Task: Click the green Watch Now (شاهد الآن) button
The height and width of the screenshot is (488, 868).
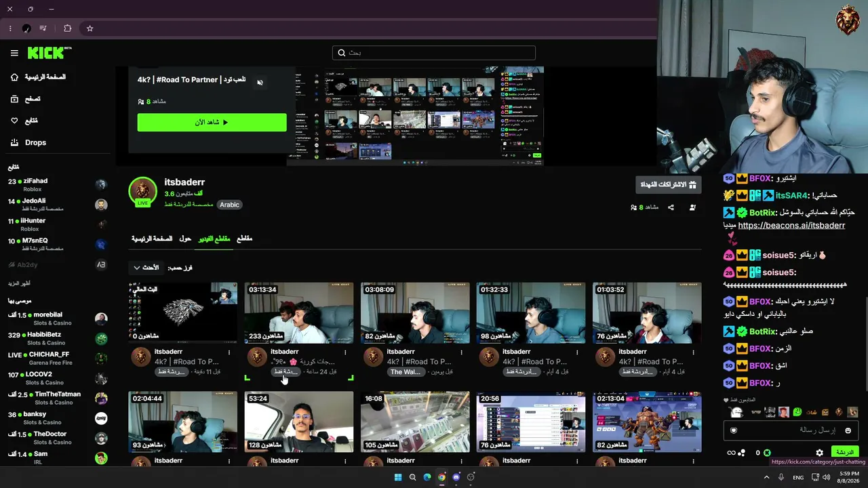Action: click(x=212, y=122)
